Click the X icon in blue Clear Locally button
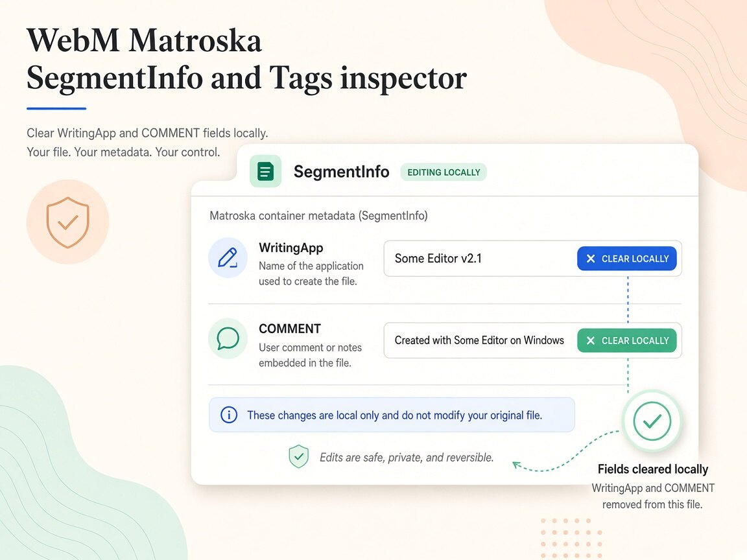The image size is (747, 560). (591, 259)
